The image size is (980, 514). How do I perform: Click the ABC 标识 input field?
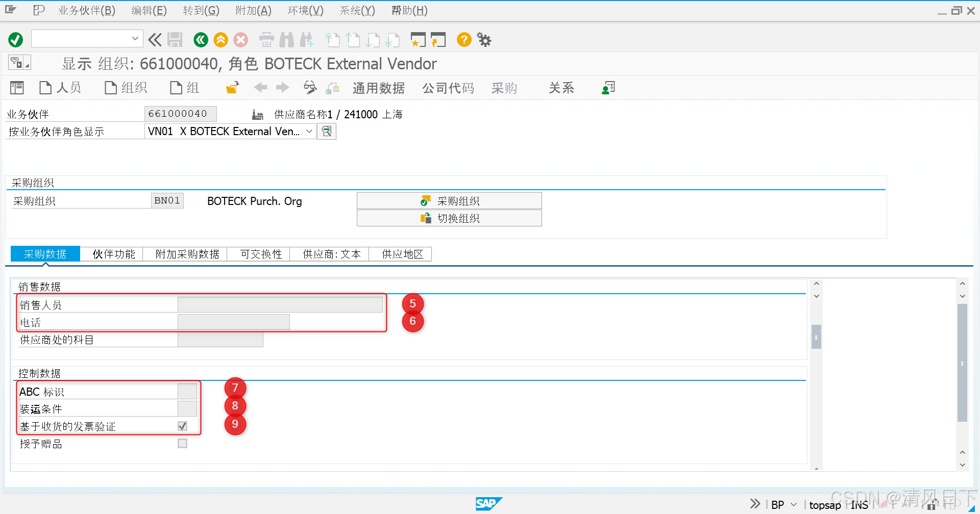tap(187, 391)
